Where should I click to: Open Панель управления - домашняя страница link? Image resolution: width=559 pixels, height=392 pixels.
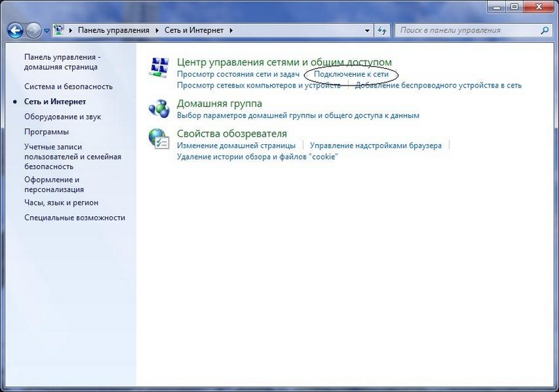pyautogui.click(x=63, y=62)
